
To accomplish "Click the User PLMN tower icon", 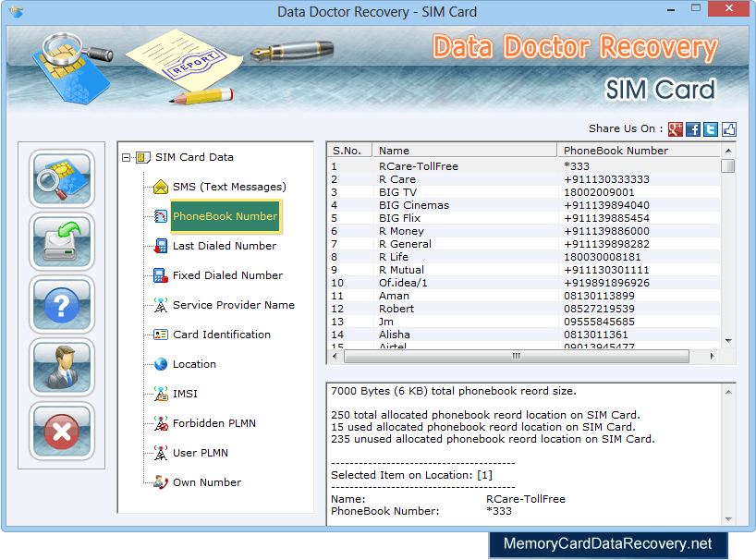I will (161, 453).
